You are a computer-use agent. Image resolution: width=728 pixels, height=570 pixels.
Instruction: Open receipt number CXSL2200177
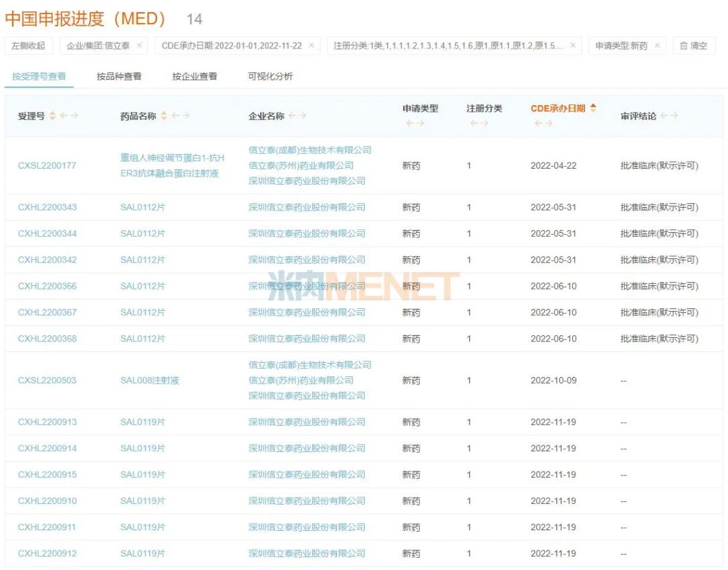click(47, 165)
